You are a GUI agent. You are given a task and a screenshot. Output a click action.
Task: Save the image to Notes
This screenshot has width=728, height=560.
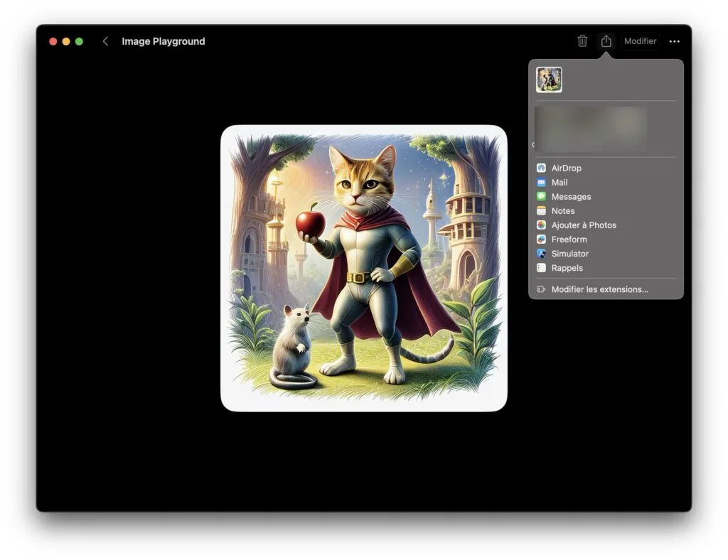point(562,210)
